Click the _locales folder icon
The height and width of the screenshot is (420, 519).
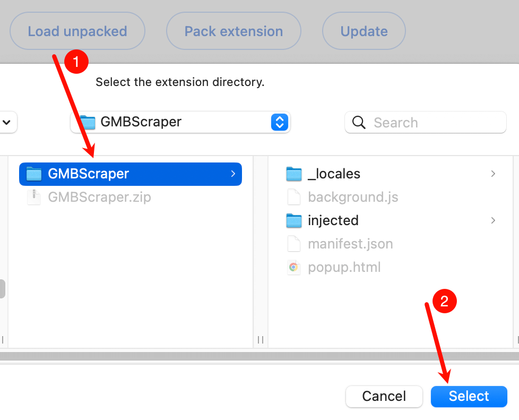[x=293, y=174]
